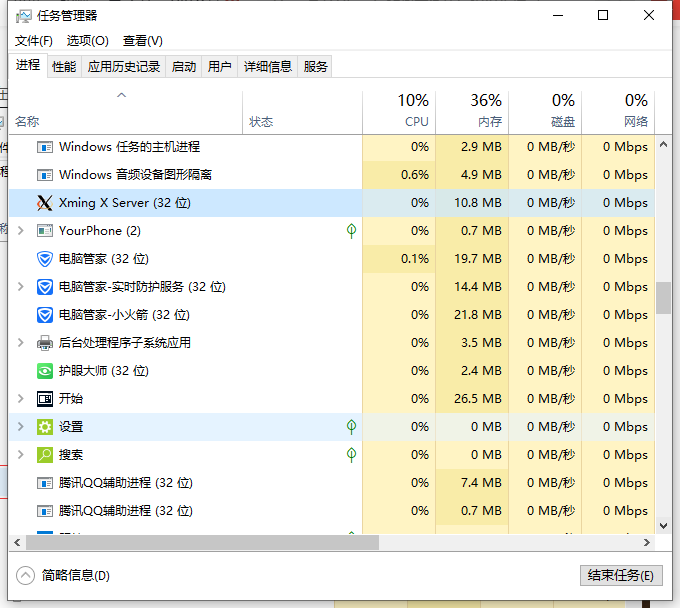Click the Windows 音频设备图形隔离 process icon

click(45, 175)
